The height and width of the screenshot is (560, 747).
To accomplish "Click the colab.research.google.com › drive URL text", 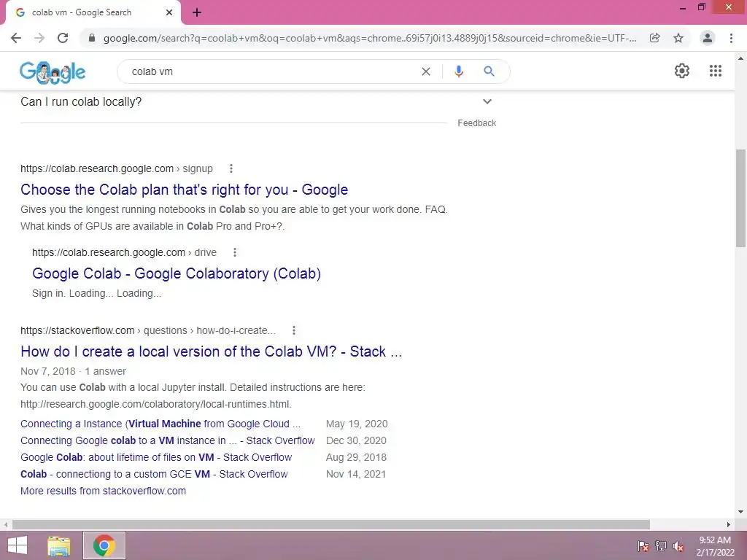I will [x=124, y=252].
